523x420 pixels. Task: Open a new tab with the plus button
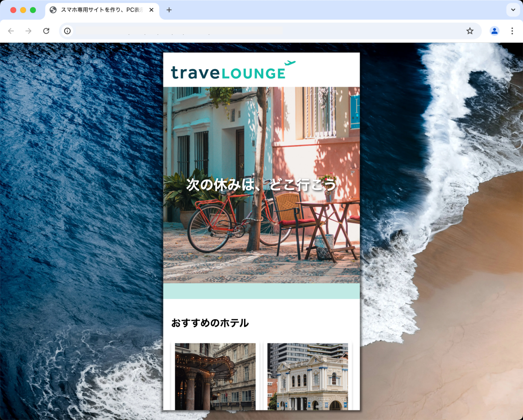169,10
